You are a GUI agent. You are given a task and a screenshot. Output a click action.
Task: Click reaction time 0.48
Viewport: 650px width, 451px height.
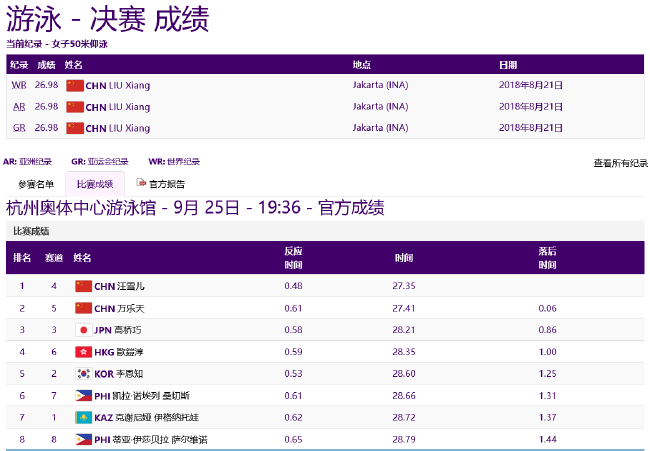click(x=293, y=286)
